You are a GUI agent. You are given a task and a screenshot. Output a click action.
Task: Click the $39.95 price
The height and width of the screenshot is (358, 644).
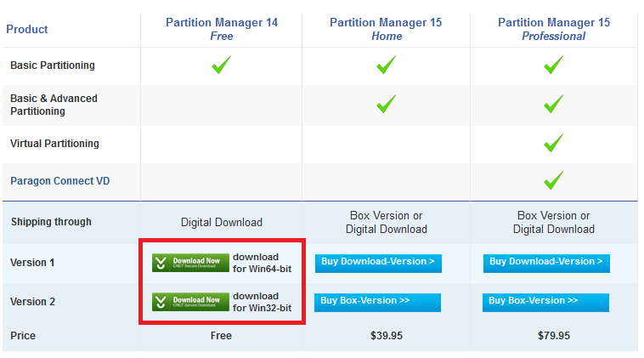point(387,336)
